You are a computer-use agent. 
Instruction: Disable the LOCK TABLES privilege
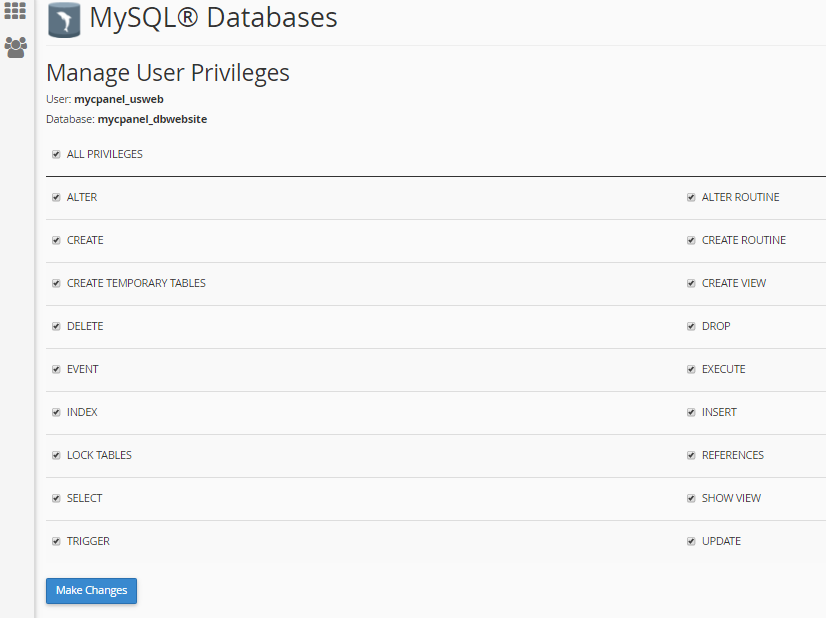(56, 456)
